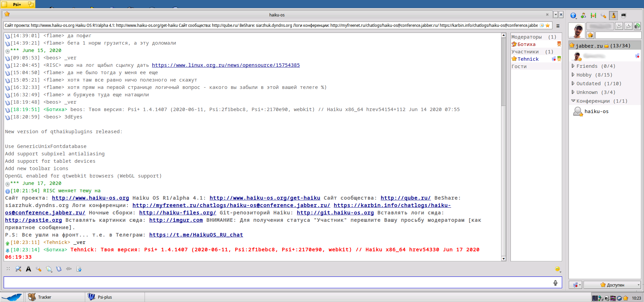Click the Гости group header
Screen dimensions: 644x302
536,66
